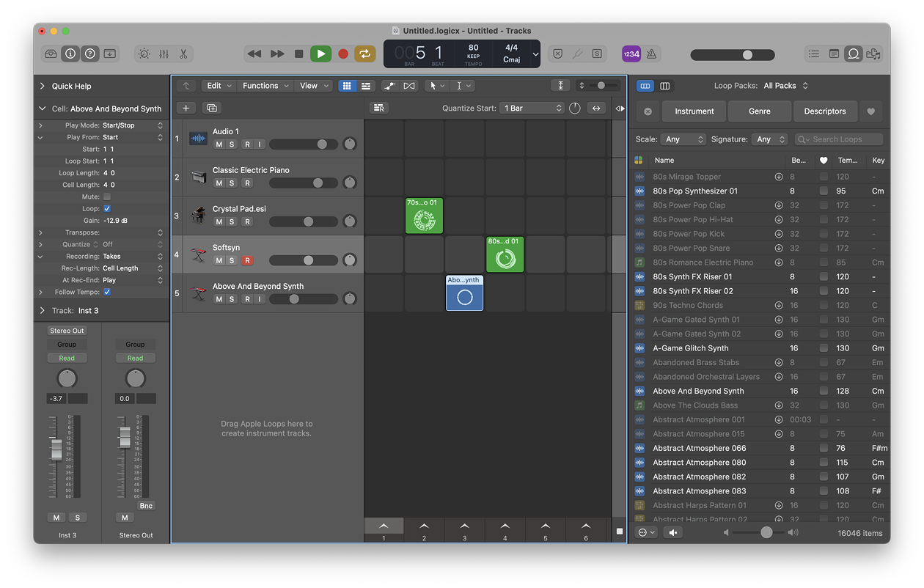Click the Favorites heart filter button

tap(871, 111)
